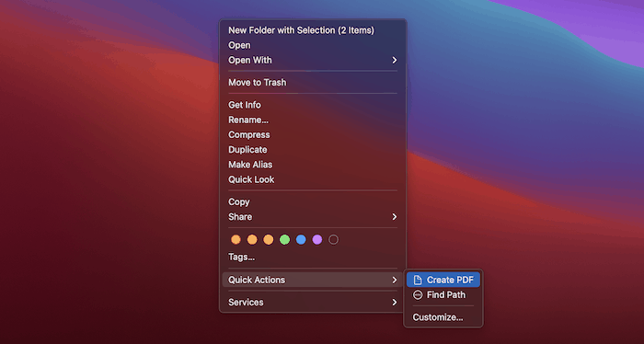Apply the leftmost tag color circle
Screen dimensions: 644x344
point(236,240)
